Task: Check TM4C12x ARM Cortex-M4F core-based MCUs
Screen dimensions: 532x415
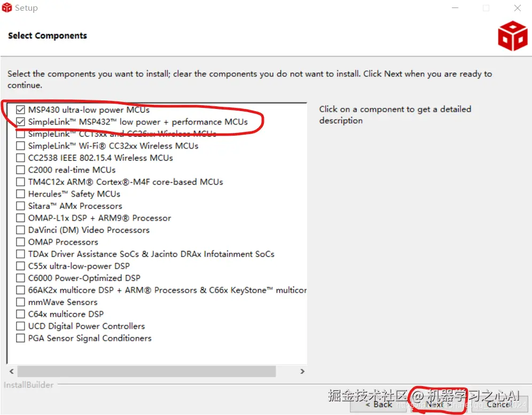Action: point(20,182)
